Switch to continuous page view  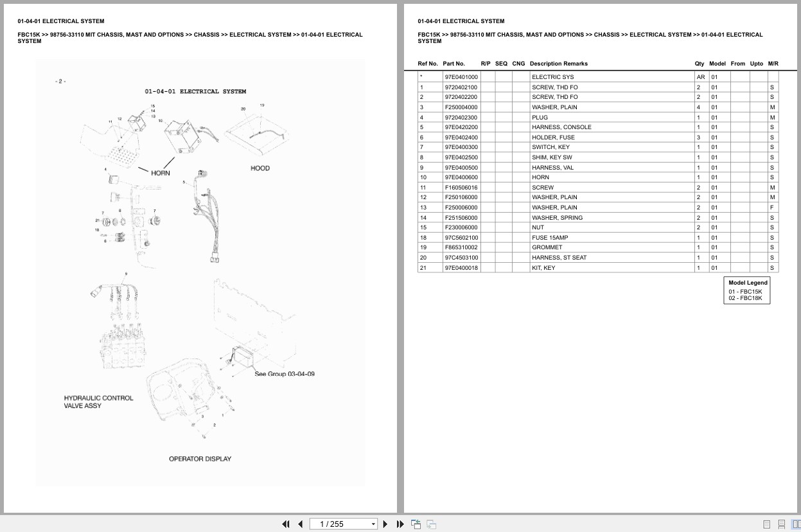[x=782, y=524]
